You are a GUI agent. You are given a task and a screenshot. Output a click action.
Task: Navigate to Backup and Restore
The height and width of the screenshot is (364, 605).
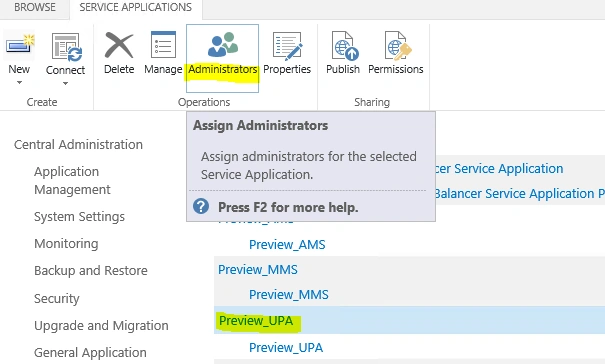91,271
